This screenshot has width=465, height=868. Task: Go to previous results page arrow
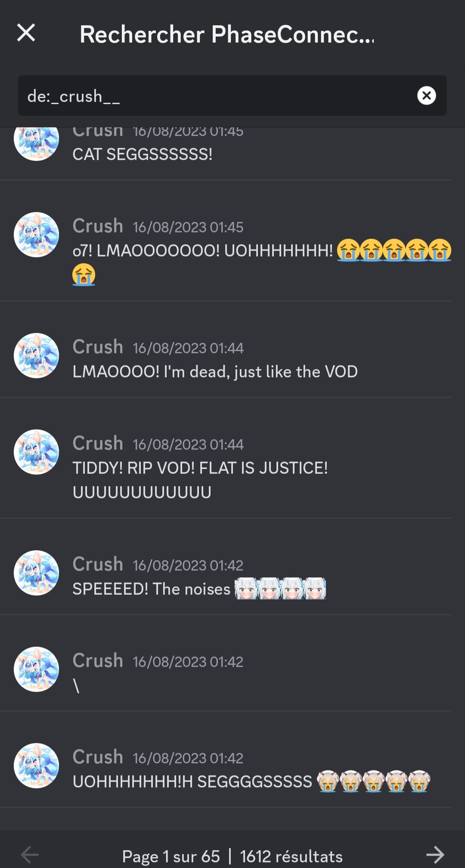click(x=30, y=855)
